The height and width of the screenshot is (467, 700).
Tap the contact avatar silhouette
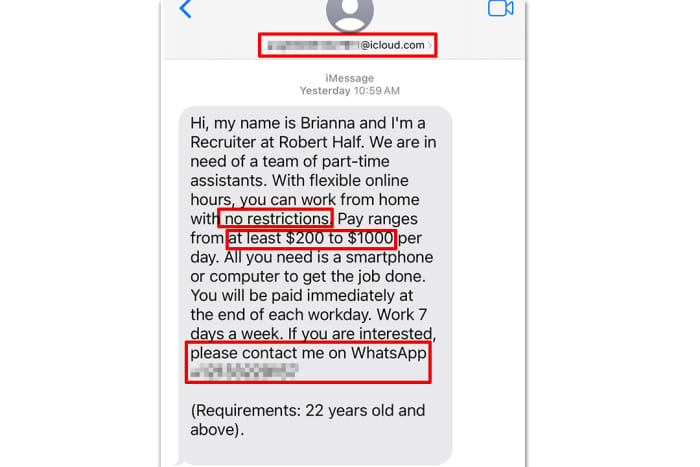coord(350,10)
